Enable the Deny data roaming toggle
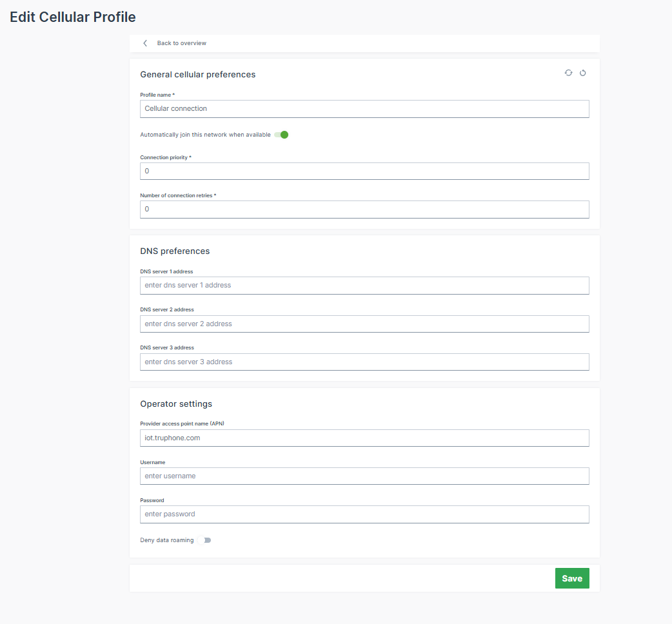Viewport: 672px width, 624px height. 206,540
